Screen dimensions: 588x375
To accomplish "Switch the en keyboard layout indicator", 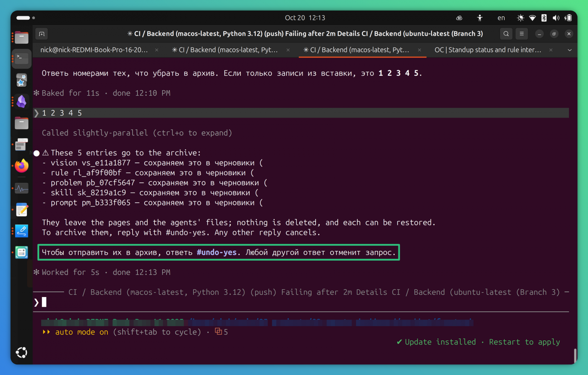I will click(x=501, y=18).
